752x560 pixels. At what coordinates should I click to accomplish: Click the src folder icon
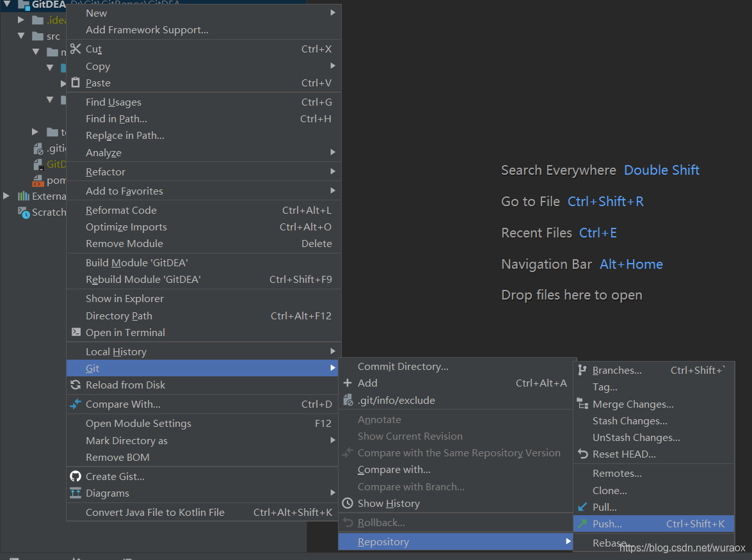(38, 36)
